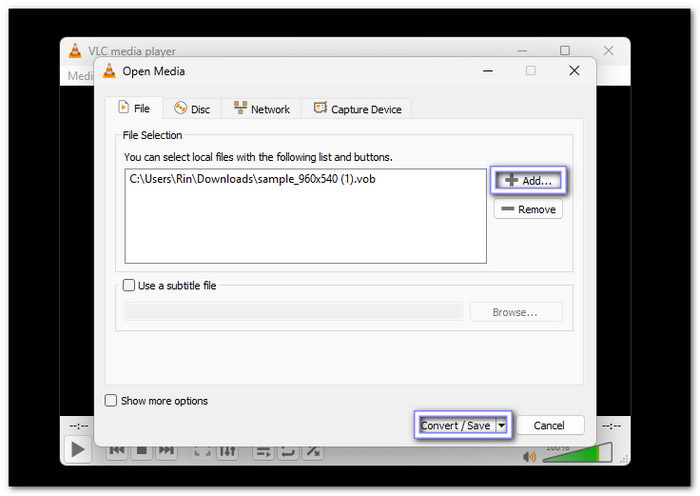Click the Play button in VLC player
The height and width of the screenshot is (496, 700).
(78, 449)
